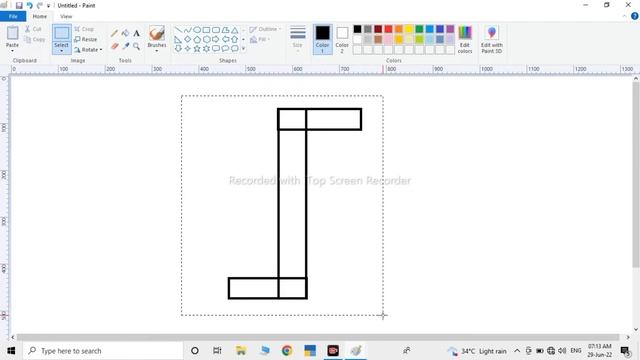The width and height of the screenshot is (640, 360).
Task: Click the Redo icon in title bar
Action: (40, 5)
